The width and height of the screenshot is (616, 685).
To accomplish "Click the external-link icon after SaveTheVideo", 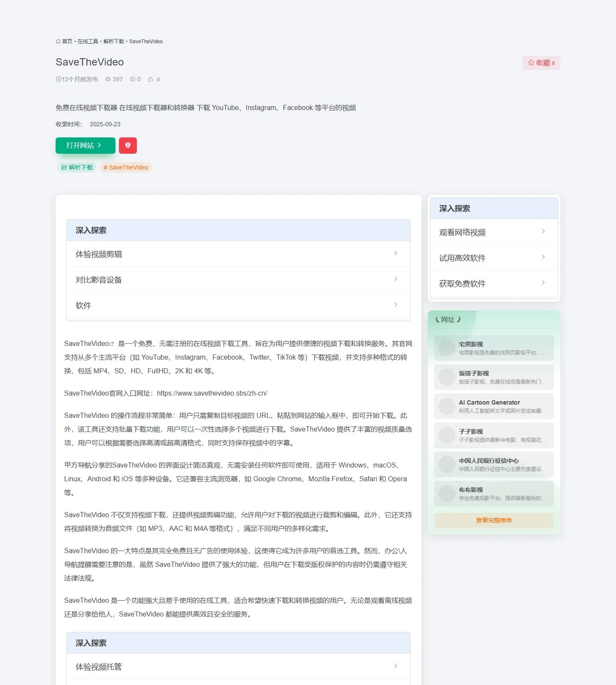I will (112, 344).
